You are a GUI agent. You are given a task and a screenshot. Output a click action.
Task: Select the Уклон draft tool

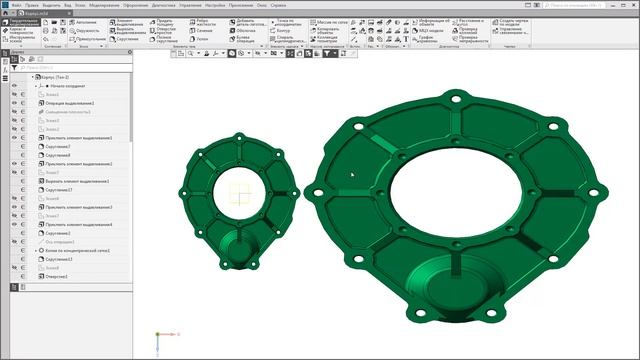click(x=199, y=39)
